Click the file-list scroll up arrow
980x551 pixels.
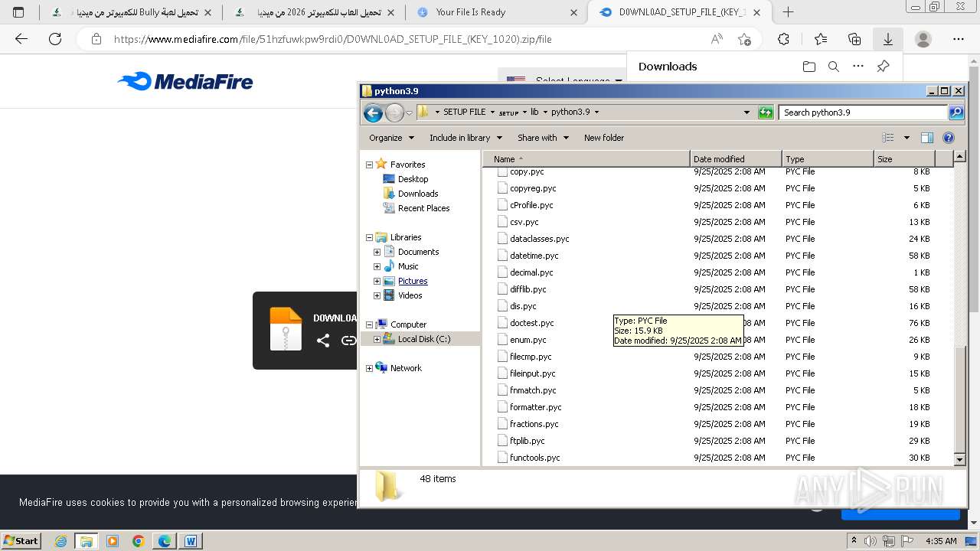point(960,157)
